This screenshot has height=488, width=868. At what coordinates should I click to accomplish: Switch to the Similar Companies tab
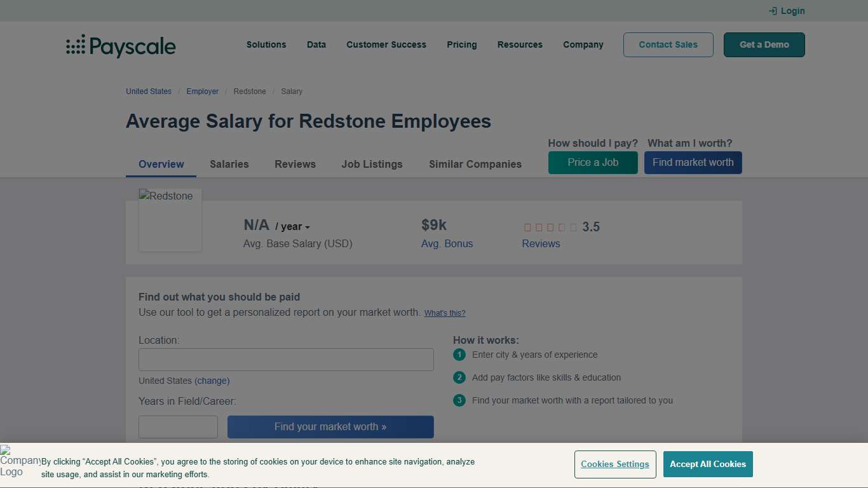click(475, 164)
